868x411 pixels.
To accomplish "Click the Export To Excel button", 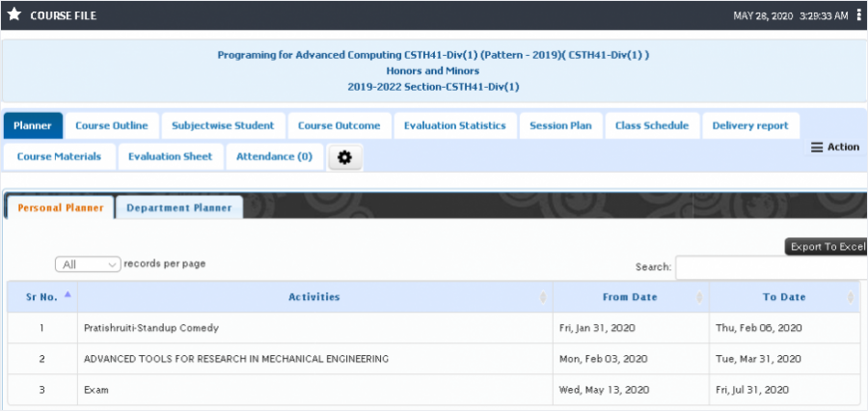I will pos(827,247).
